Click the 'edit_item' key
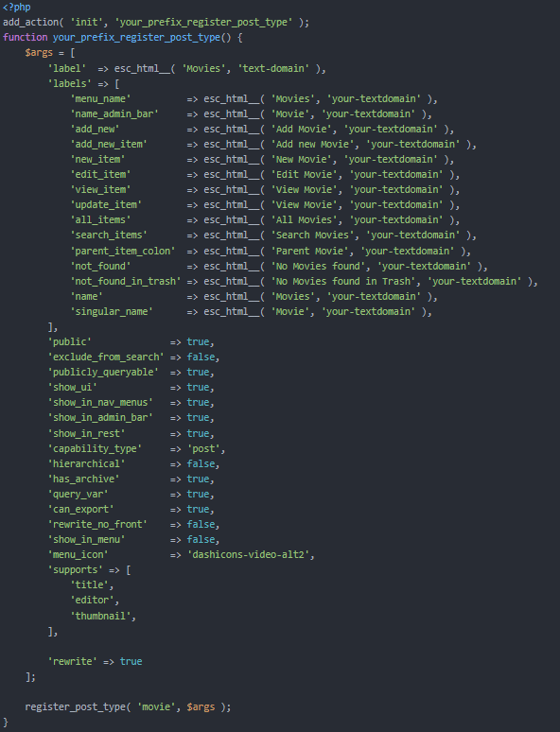The image size is (560, 732). click(x=100, y=175)
